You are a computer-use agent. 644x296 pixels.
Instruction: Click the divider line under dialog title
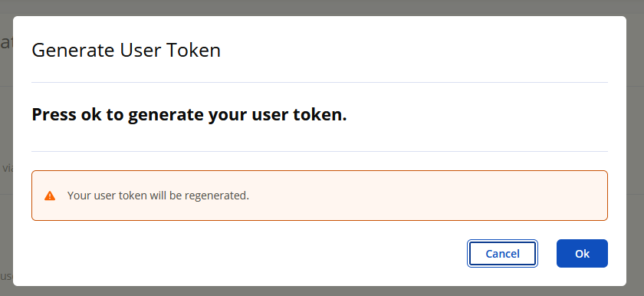coord(320,83)
